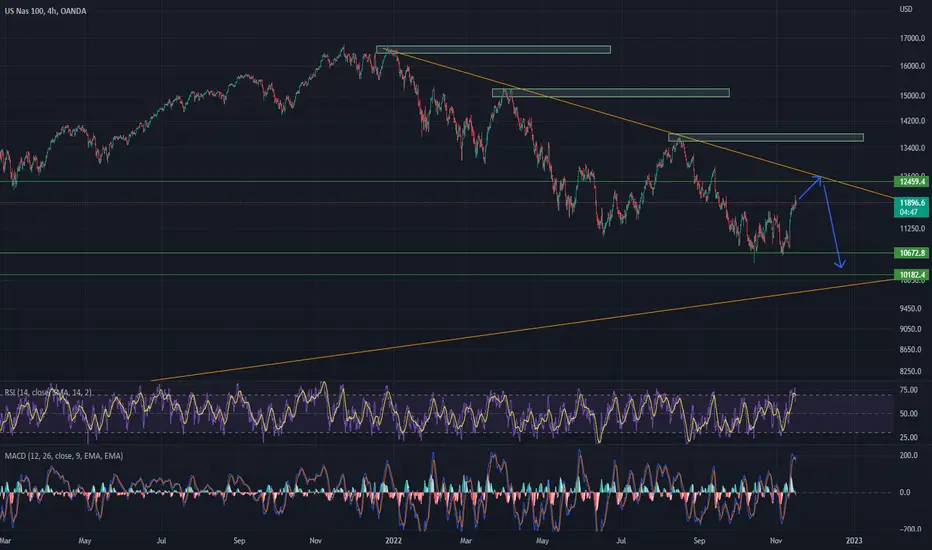Open the USD currency label on price axis
932x550 pixels.
coord(906,9)
